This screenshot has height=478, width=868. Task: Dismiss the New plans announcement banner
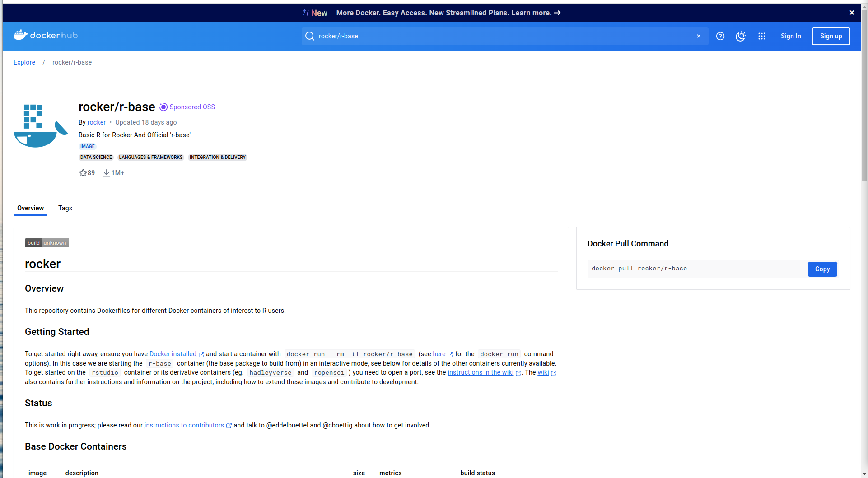(852, 13)
